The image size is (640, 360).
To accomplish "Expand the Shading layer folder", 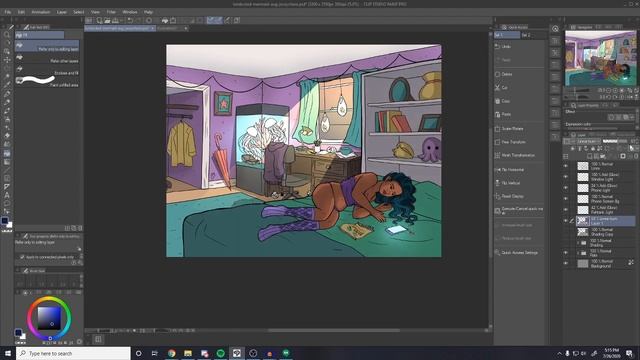I will pyautogui.click(x=578, y=243).
